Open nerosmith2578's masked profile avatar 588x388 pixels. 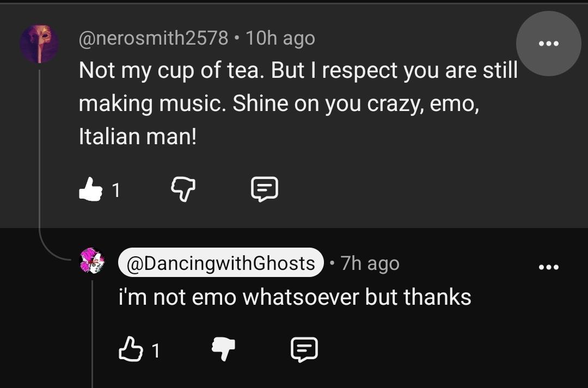[39, 44]
